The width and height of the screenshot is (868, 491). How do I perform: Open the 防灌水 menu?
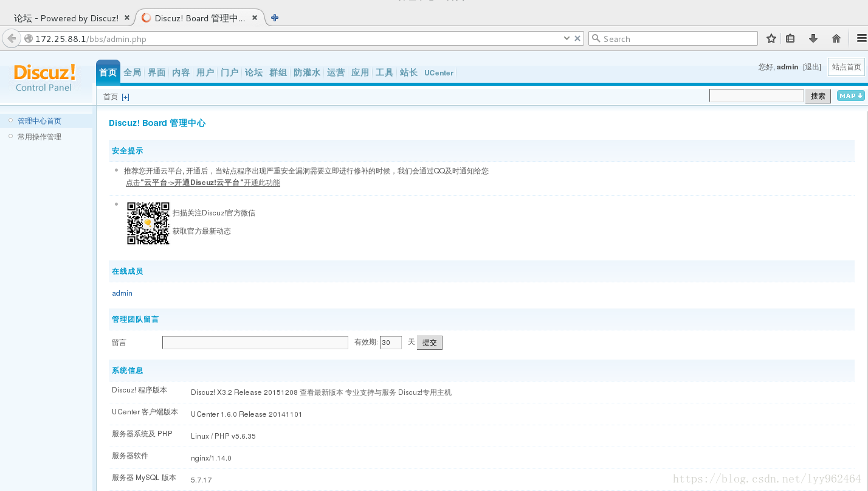(307, 72)
